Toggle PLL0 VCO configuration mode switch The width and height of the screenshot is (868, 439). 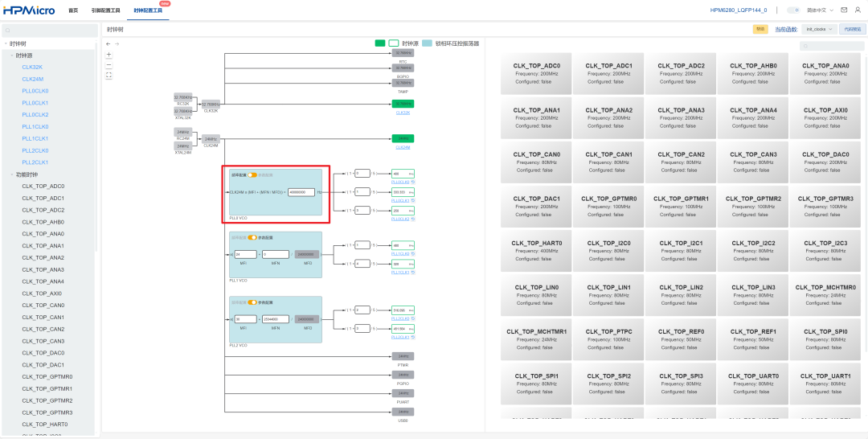[x=252, y=174]
